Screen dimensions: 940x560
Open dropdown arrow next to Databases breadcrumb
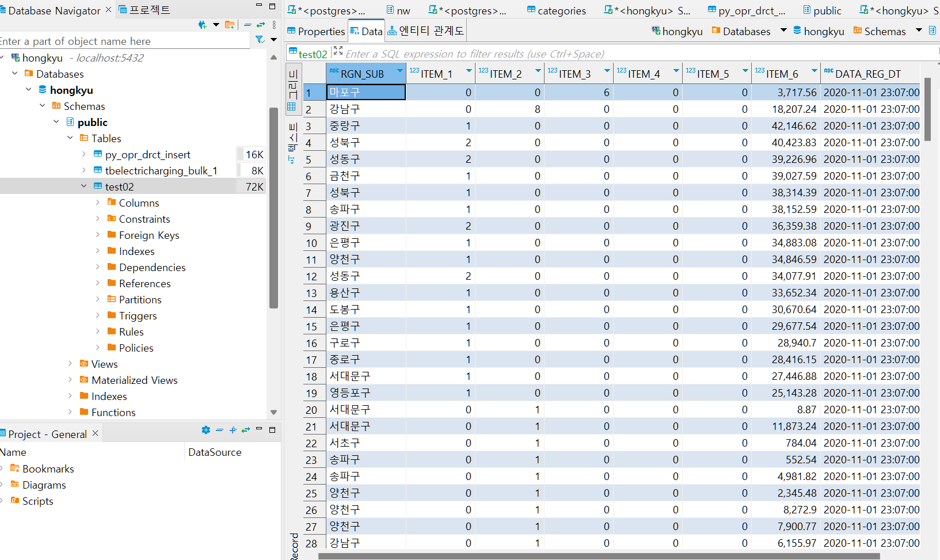[x=783, y=31]
